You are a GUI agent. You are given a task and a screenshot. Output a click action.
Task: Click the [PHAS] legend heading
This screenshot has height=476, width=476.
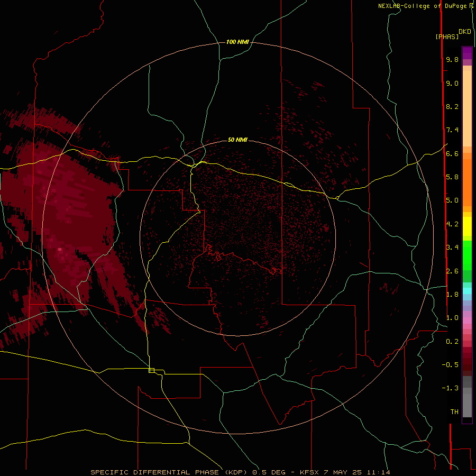pos(447,36)
